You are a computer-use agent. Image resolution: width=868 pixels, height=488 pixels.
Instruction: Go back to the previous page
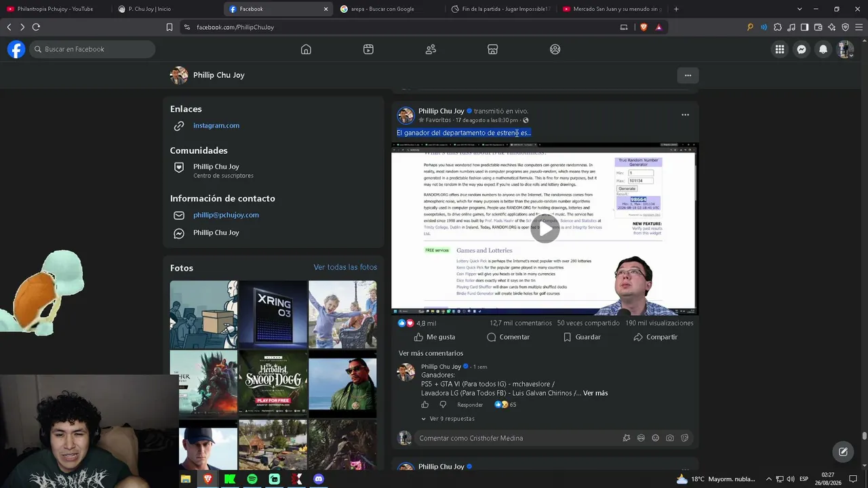click(x=9, y=27)
